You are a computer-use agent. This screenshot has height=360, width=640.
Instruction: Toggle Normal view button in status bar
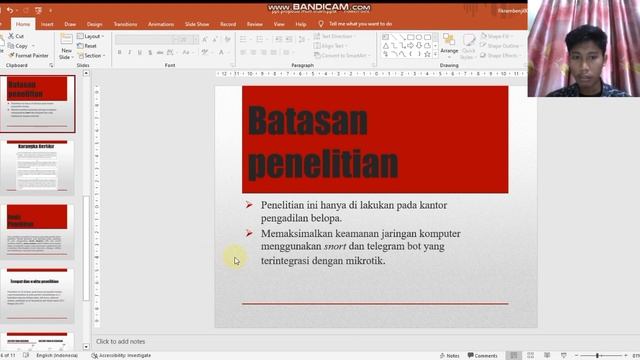coord(513,356)
